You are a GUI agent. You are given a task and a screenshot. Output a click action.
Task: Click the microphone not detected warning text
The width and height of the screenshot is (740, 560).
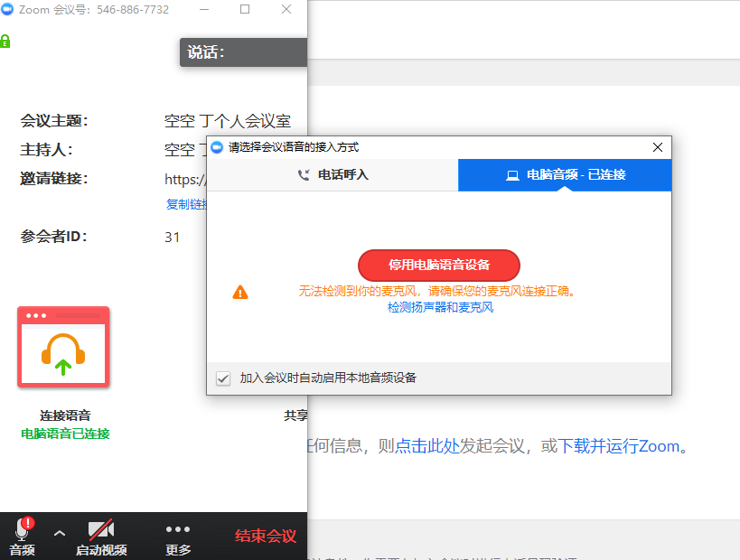[437, 292]
